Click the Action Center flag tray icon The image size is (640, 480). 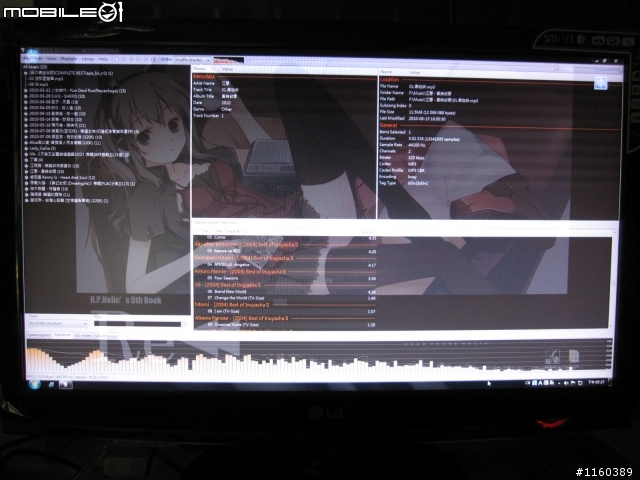click(573, 383)
